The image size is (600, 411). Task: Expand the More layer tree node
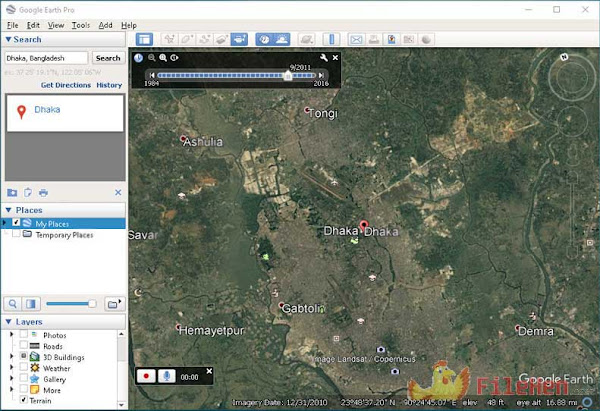pos(11,390)
